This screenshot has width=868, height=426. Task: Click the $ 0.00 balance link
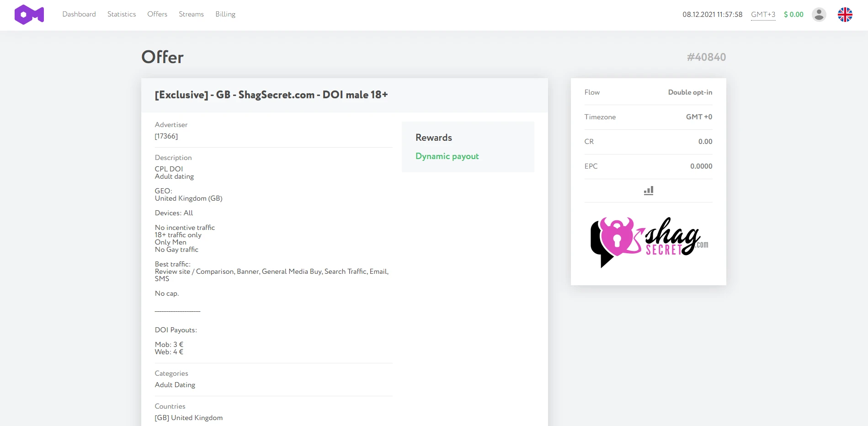(x=793, y=15)
